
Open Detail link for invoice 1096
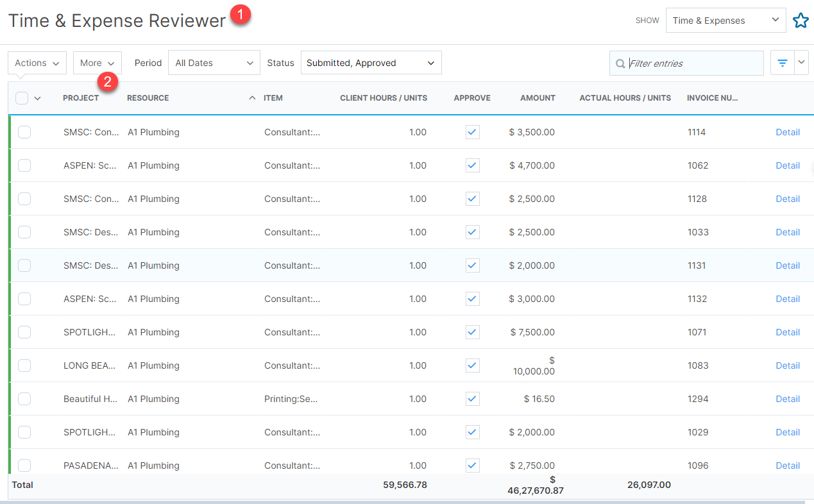(x=788, y=466)
